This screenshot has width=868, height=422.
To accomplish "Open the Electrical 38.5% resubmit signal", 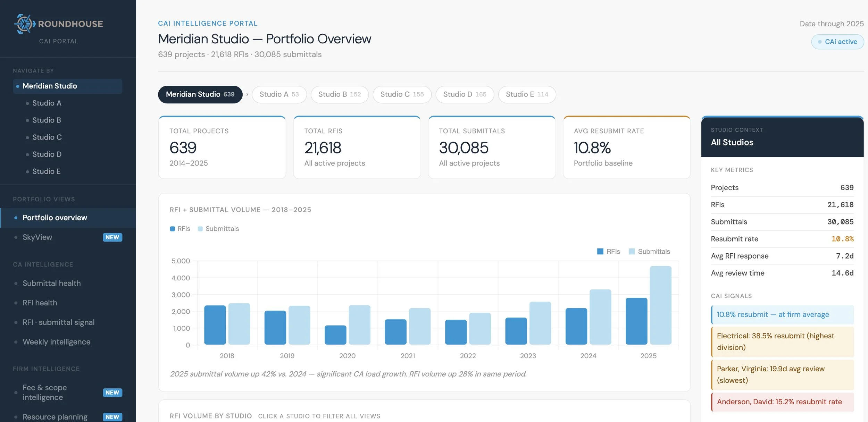I will (x=782, y=342).
